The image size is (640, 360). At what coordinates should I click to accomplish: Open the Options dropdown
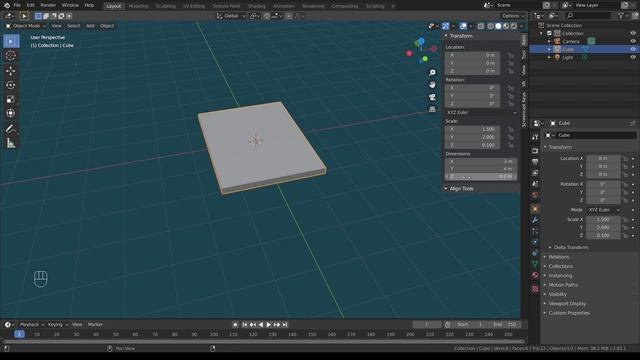tap(513, 16)
